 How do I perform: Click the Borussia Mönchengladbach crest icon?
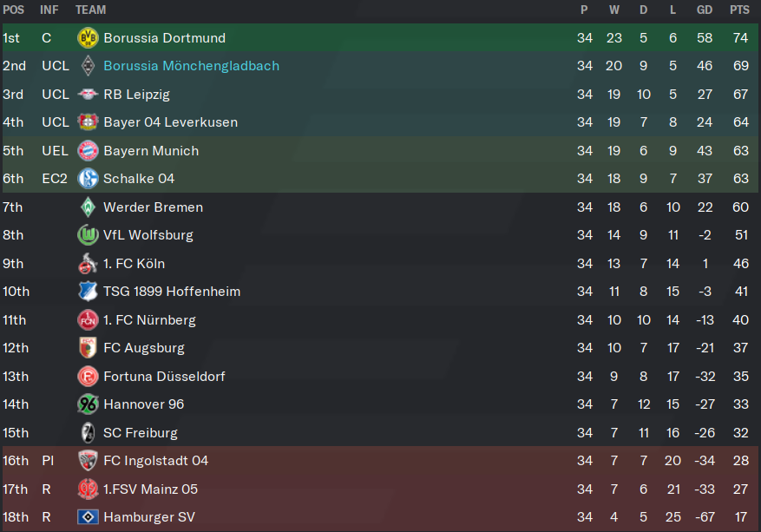88,66
